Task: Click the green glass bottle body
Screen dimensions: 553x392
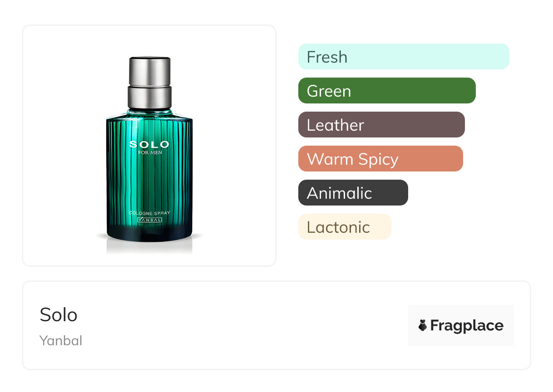Action: pos(149,177)
